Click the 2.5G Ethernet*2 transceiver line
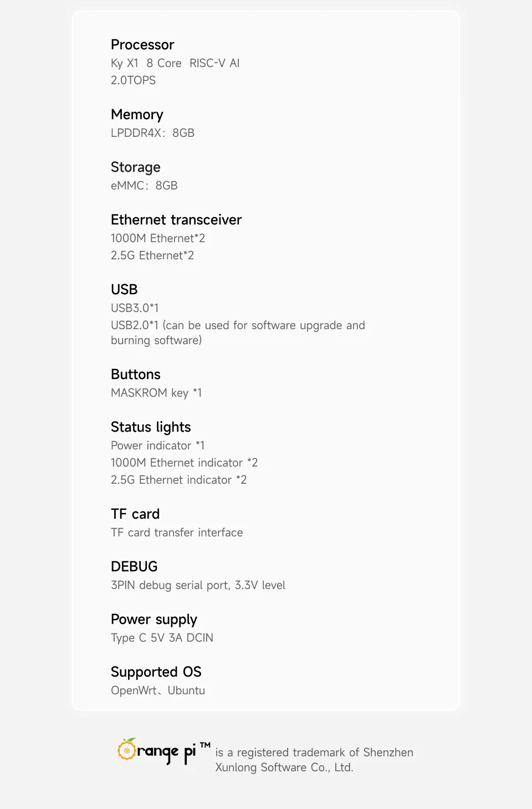The height and width of the screenshot is (809, 532). coord(152,255)
